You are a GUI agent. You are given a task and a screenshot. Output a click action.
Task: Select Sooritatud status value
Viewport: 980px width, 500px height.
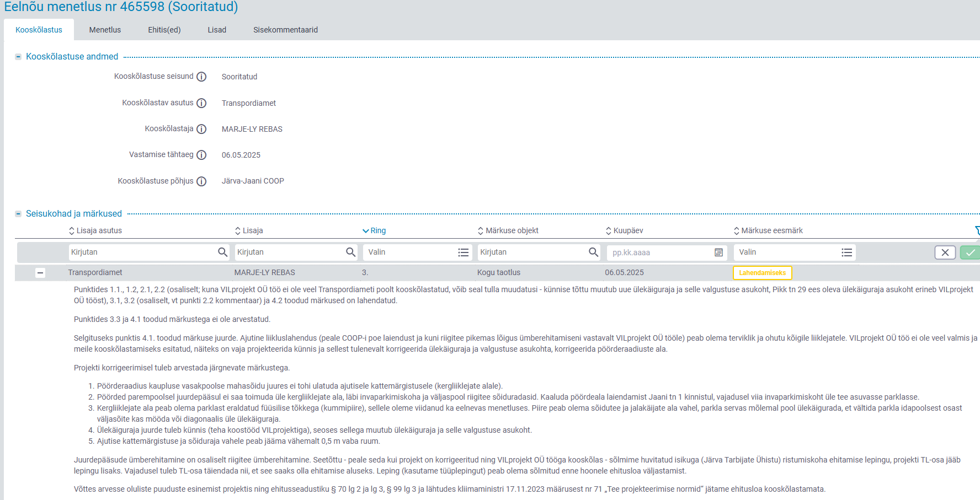click(239, 77)
